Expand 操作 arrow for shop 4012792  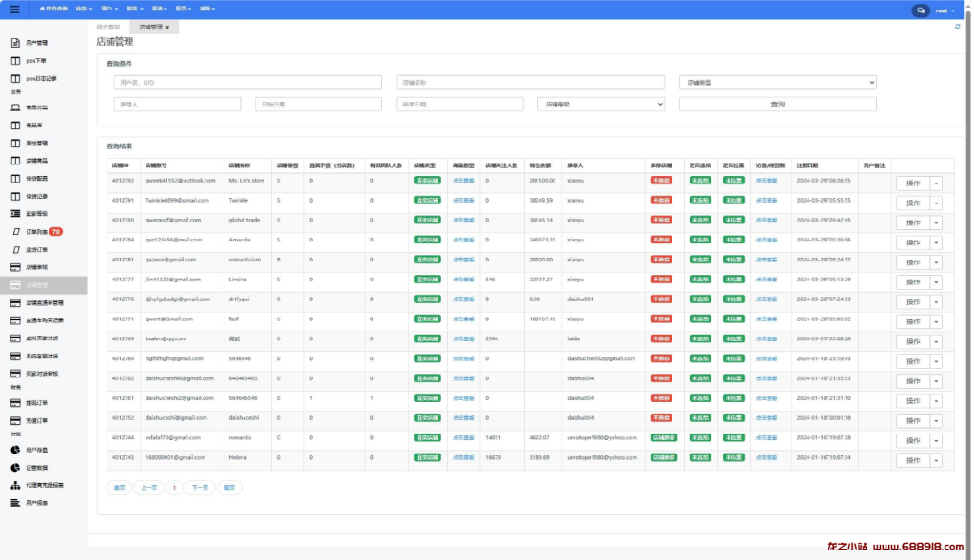(936, 183)
